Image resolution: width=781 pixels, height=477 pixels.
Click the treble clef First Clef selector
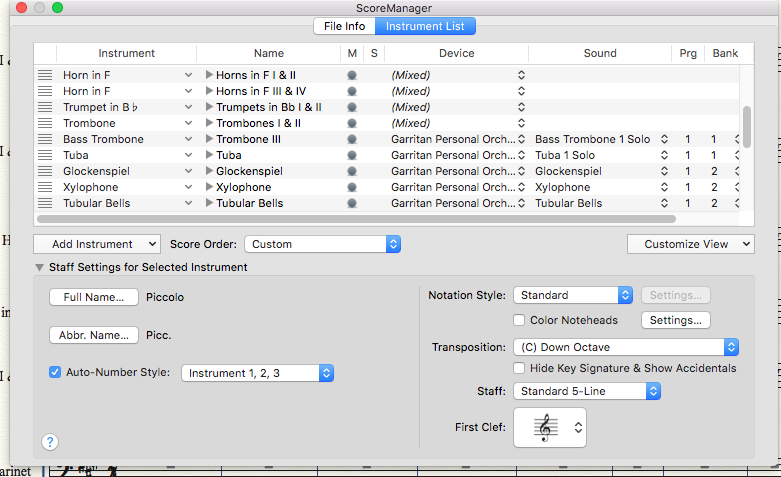click(550, 428)
